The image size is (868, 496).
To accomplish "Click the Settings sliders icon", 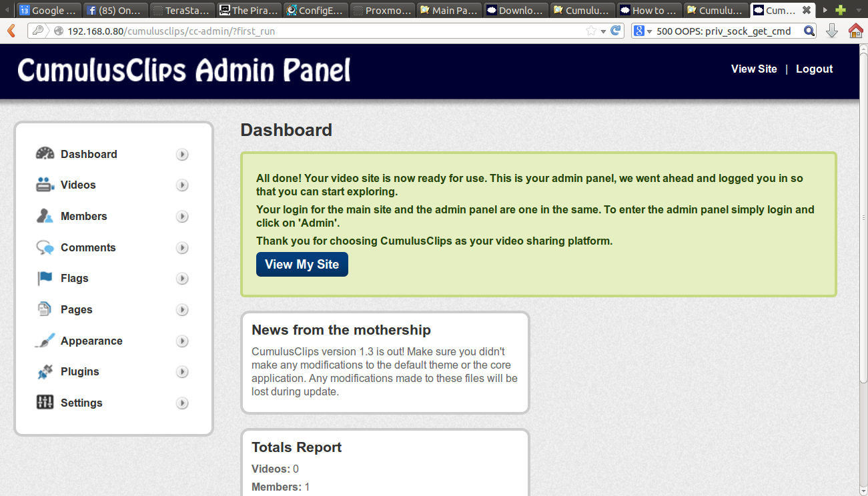I will click(x=45, y=403).
